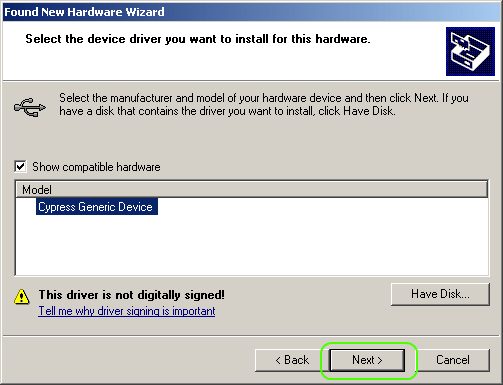Screen dimensions: 503x385
Task: Click the white header banner background
Action: click(233, 63)
